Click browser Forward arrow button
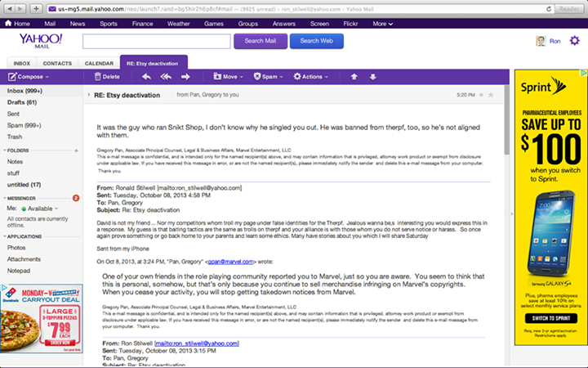The image size is (588, 368). [x=21, y=9]
